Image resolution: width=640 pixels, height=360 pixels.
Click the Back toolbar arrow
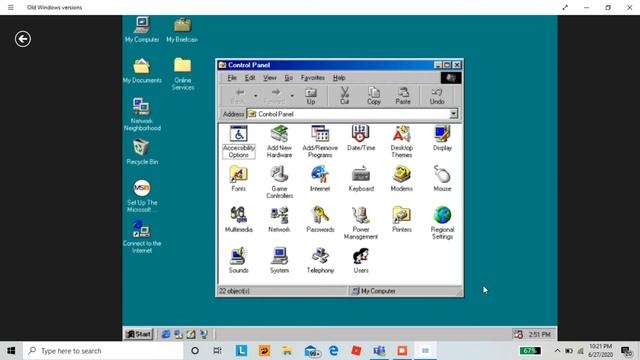[239, 96]
